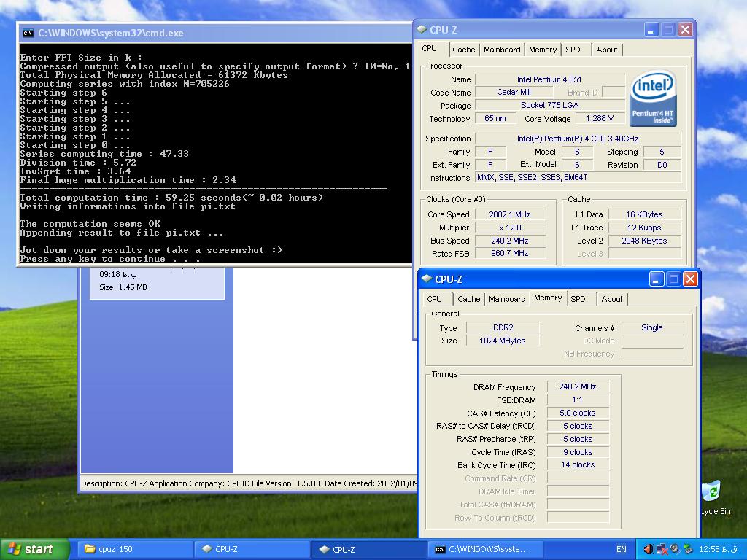Close the upper CPU-Z window
The image size is (747, 560).
pyautogui.click(x=685, y=29)
